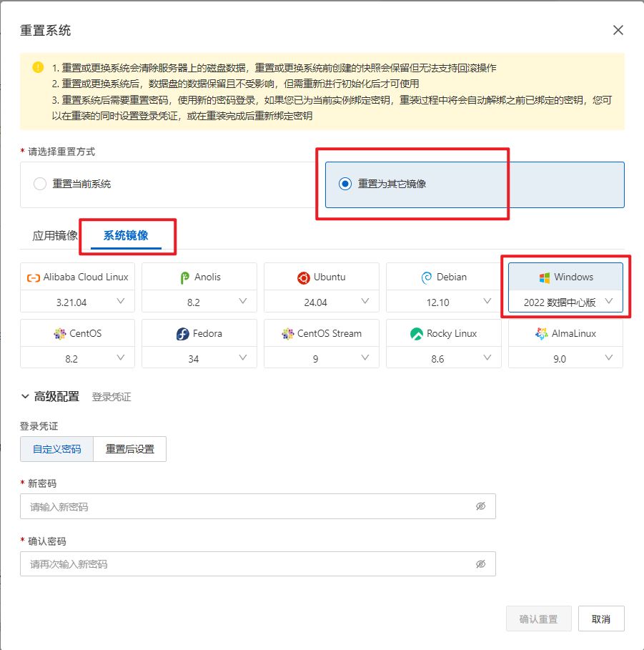This screenshot has height=650, width=644.
Task: Select the 重置为其它镜像 radio option
Action: 345,184
